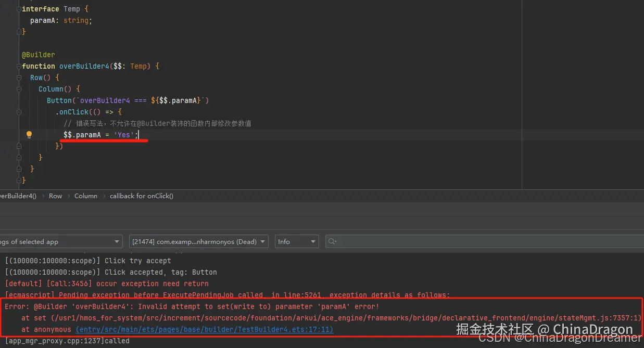Select Column in the breadcrumb bar

tap(86, 196)
